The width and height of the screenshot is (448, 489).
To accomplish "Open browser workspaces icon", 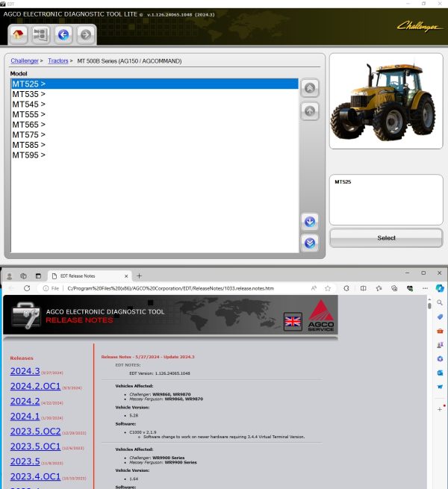I will (23, 276).
